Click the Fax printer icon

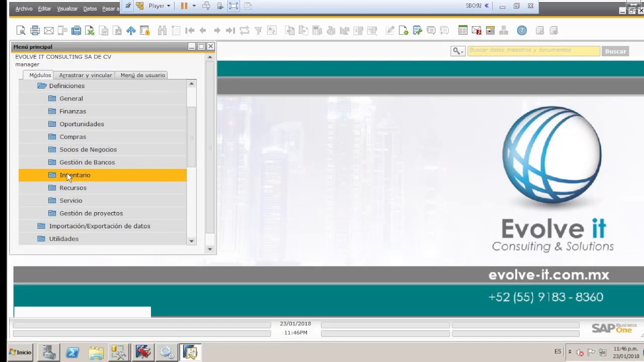76,31
